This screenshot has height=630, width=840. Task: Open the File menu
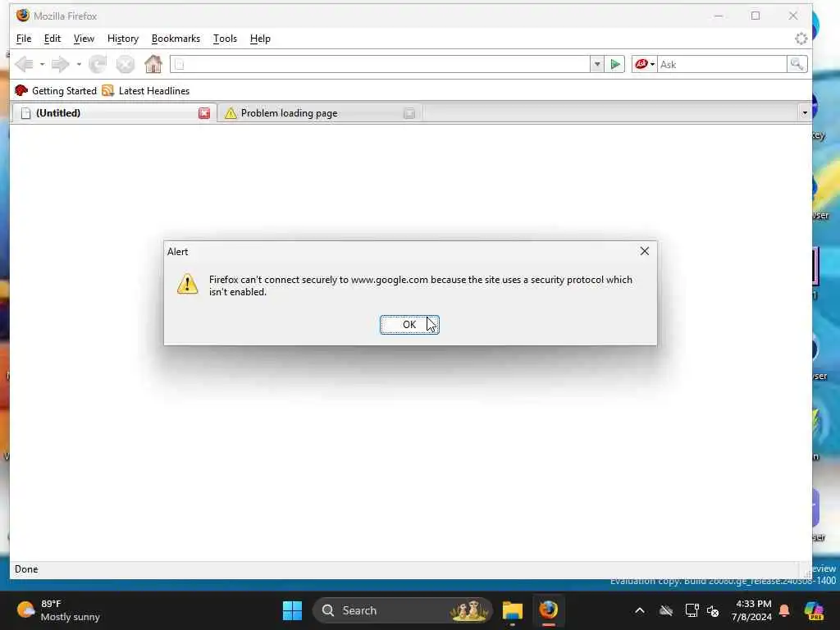24,39
